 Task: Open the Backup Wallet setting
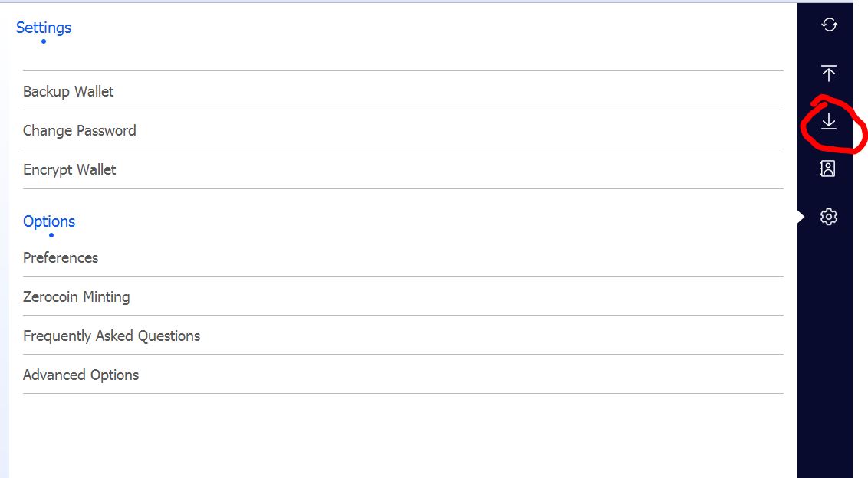(68, 91)
